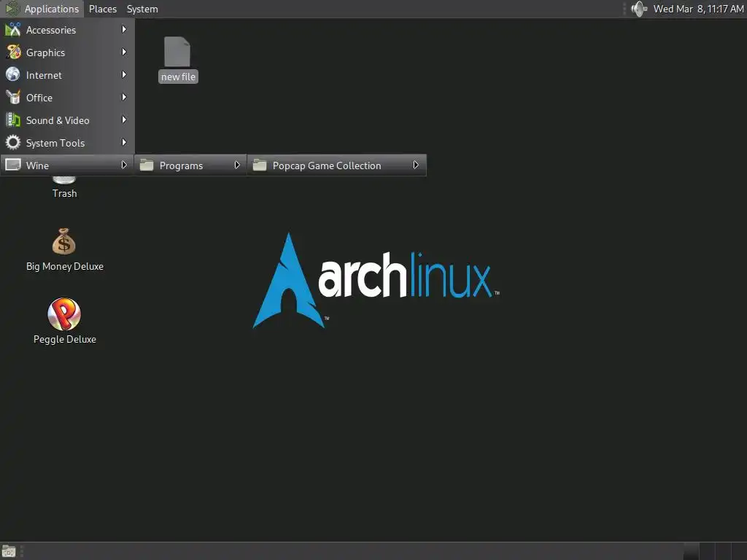This screenshot has width=747, height=560.
Task: Expand Wine submenu arrow
Action: coord(124,165)
